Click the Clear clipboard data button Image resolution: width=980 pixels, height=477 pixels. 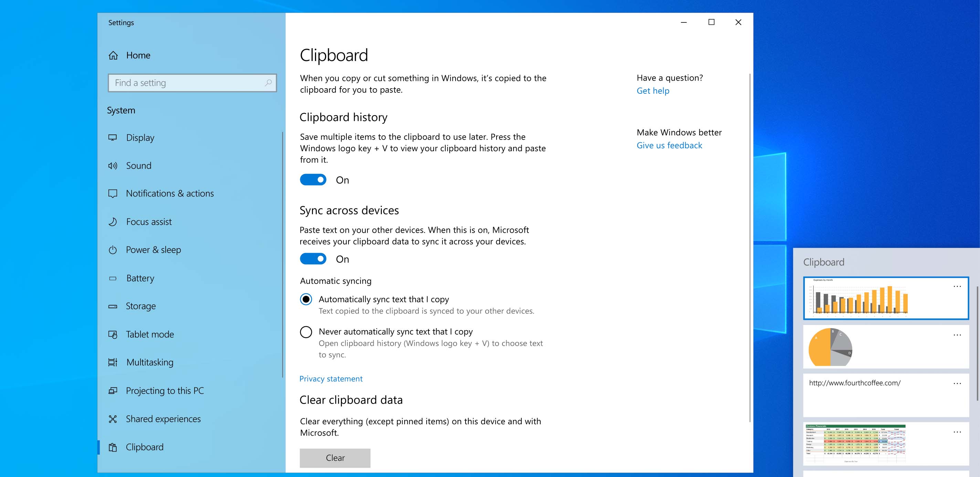pyautogui.click(x=334, y=458)
